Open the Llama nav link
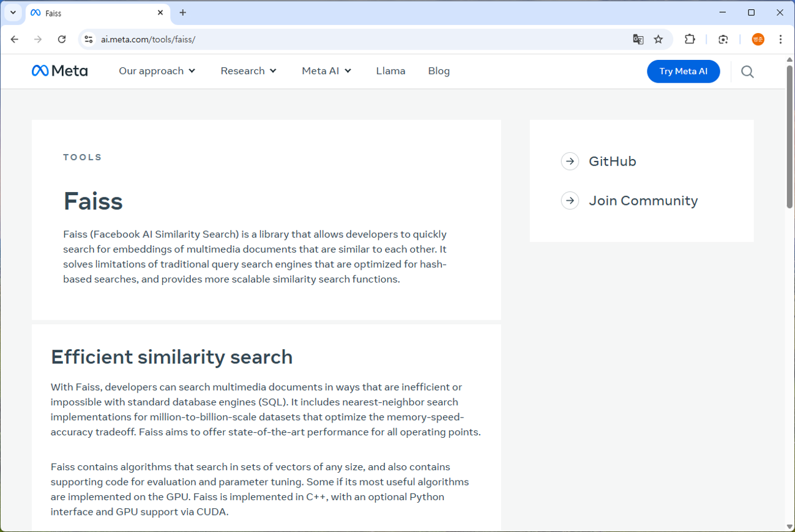795x532 pixels. click(x=390, y=71)
